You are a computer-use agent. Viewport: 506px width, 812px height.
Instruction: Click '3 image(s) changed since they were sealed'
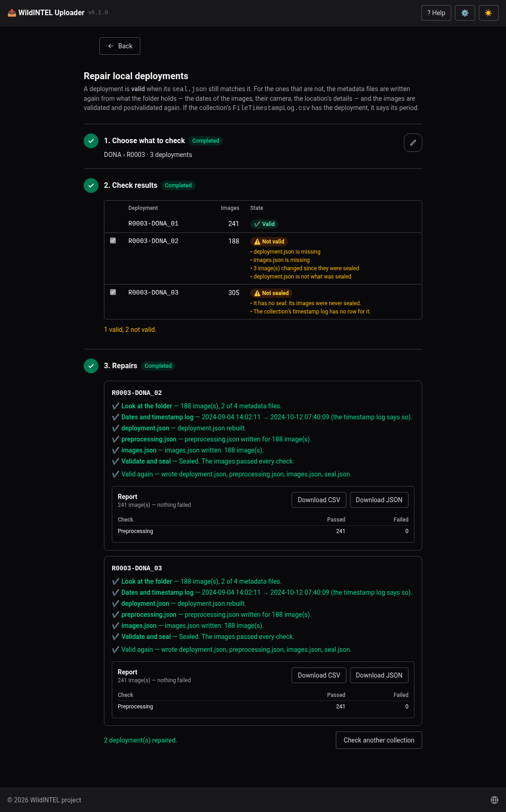[305, 268]
